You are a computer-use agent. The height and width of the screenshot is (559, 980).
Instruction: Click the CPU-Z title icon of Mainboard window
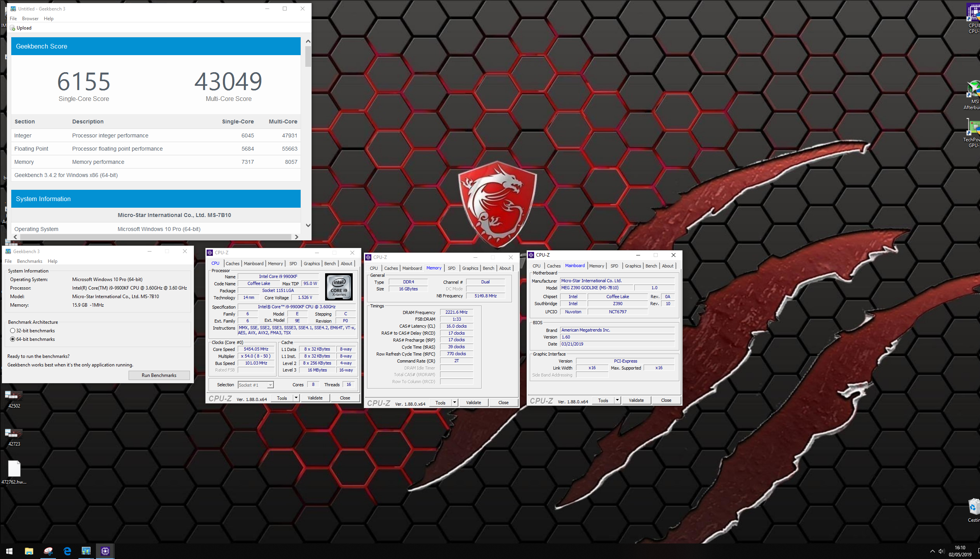pos(531,255)
